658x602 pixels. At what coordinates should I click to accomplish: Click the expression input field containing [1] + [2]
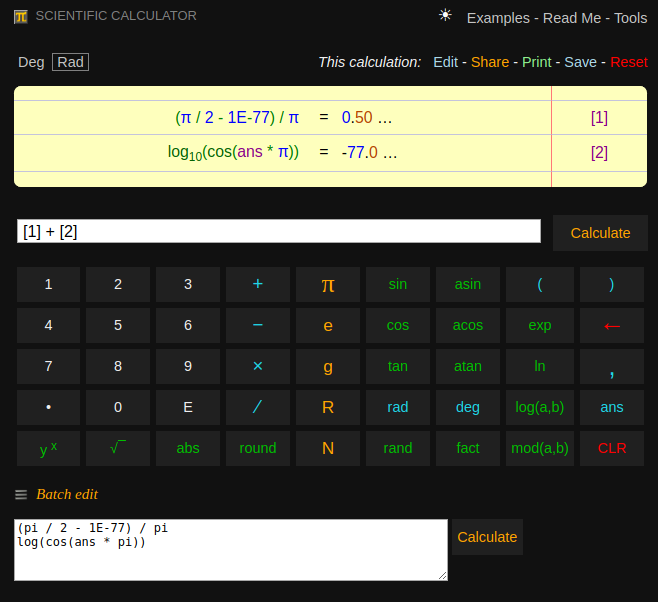click(279, 231)
